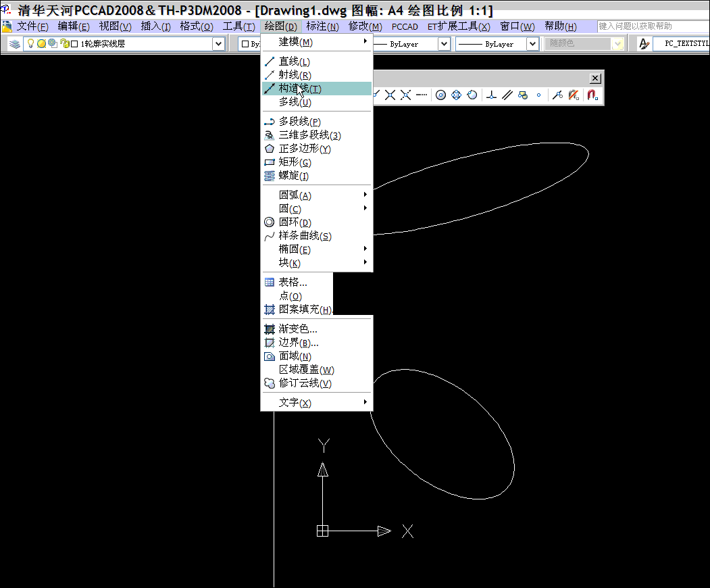Select the Snap to Node icon

click(x=539, y=95)
